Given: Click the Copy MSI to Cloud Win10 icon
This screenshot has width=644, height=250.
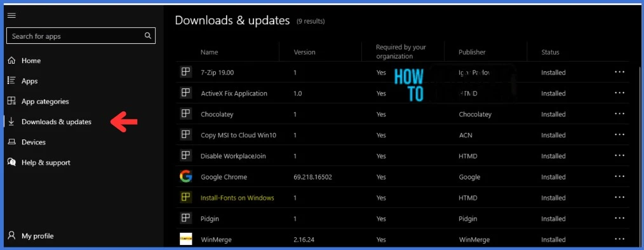Looking at the screenshot, I should point(185,135).
